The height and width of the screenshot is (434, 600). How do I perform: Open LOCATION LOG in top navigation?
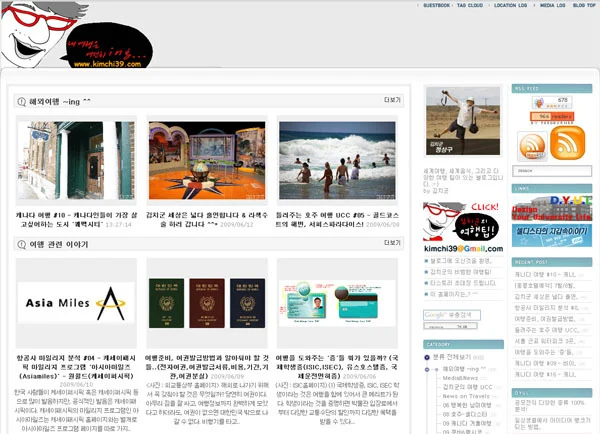510,5
